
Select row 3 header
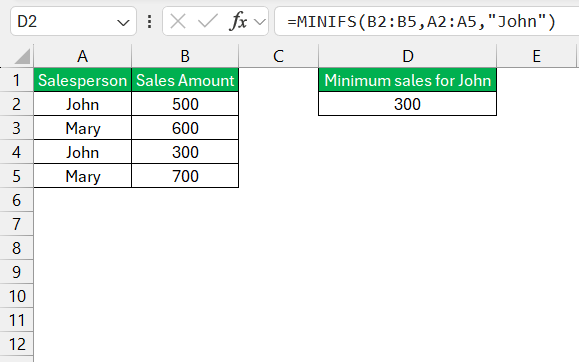click(x=17, y=128)
